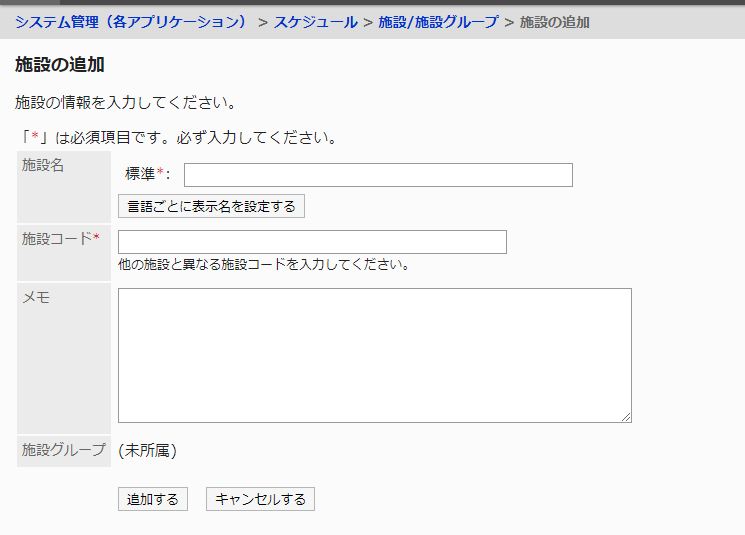Select the 施設コード row label

(x=60, y=238)
